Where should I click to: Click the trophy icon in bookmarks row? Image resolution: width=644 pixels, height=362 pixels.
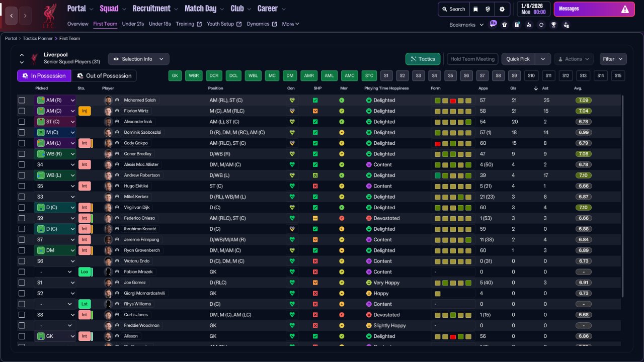553,25
